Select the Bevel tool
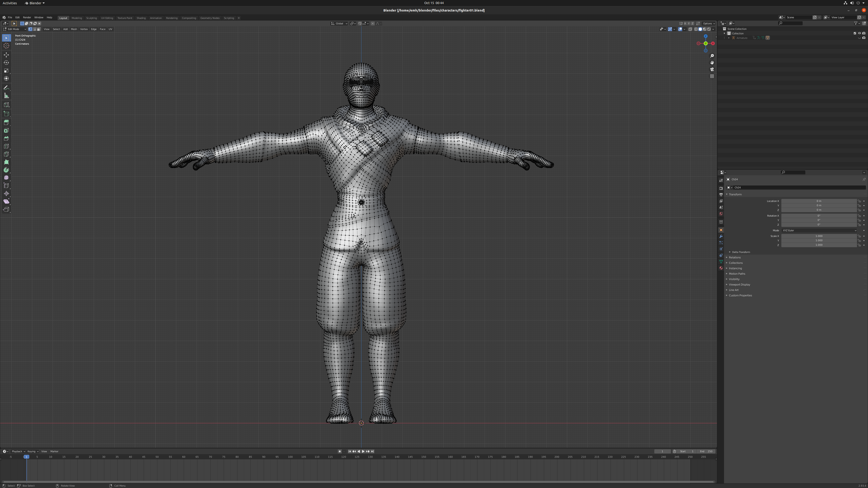The image size is (868, 488). [6, 138]
